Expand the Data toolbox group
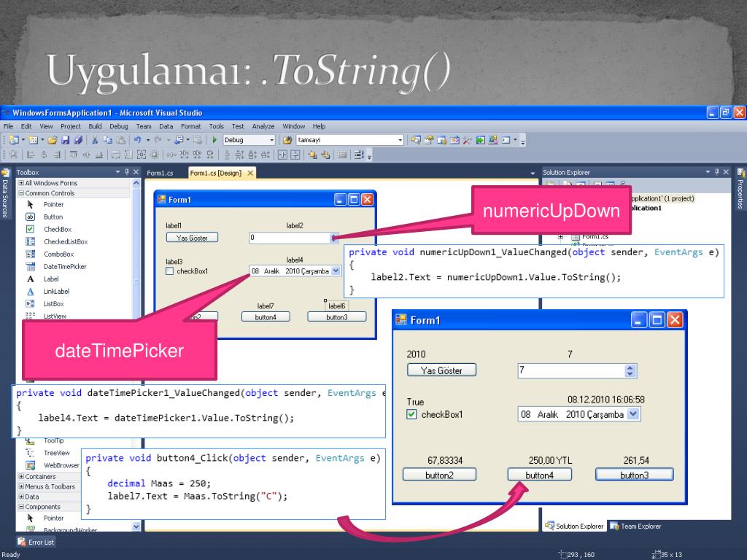 tap(21, 497)
